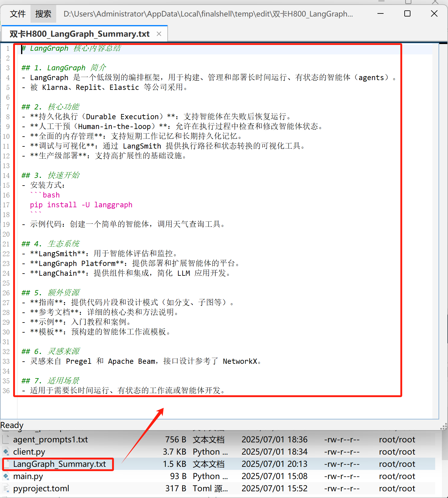The height and width of the screenshot is (498, 448).
Task: Click the '```bash' code fence line
Action: [x=45, y=195]
